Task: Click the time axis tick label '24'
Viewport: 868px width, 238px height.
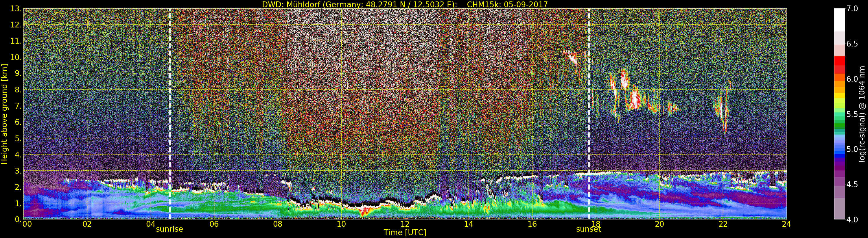Action: (786, 224)
